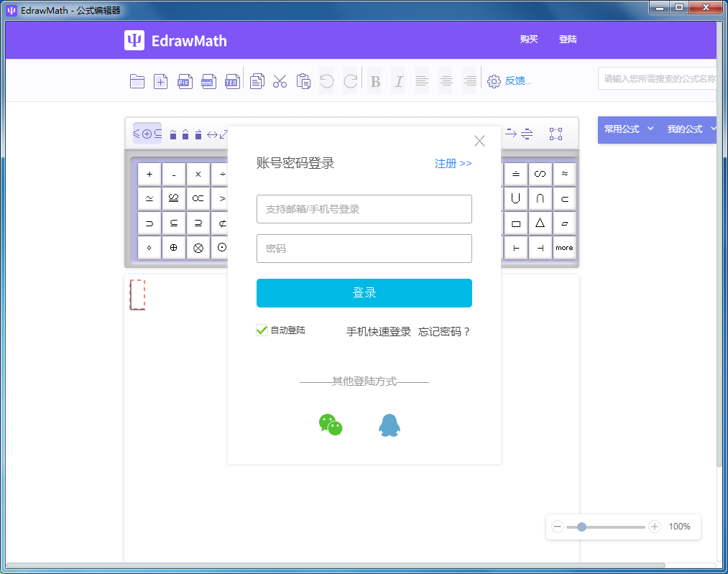This screenshot has width=728, height=574.
Task: Zoom in with plus button
Action: pyautogui.click(x=655, y=527)
